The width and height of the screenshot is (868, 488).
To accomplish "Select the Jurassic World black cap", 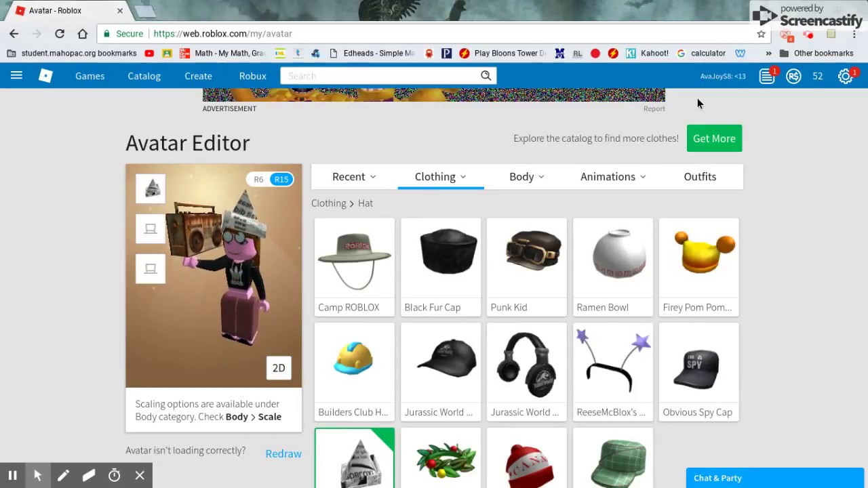I will click(441, 371).
